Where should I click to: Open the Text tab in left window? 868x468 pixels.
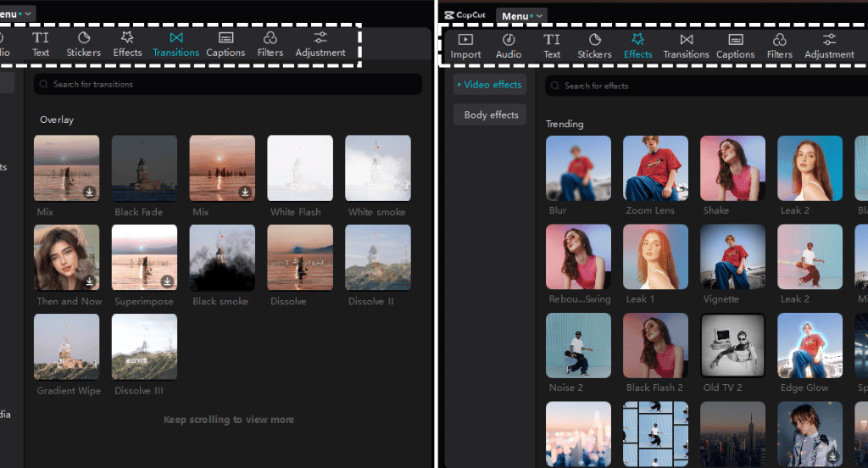pos(41,44)
